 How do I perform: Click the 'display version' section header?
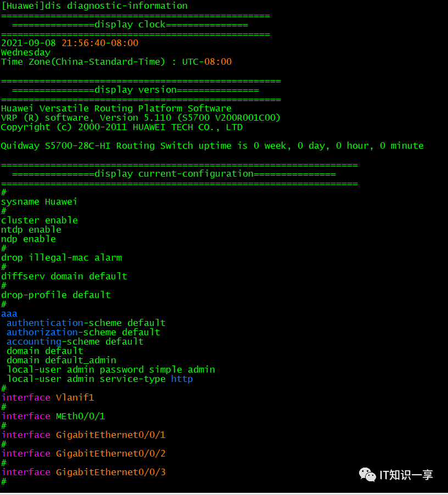[136, 90]
